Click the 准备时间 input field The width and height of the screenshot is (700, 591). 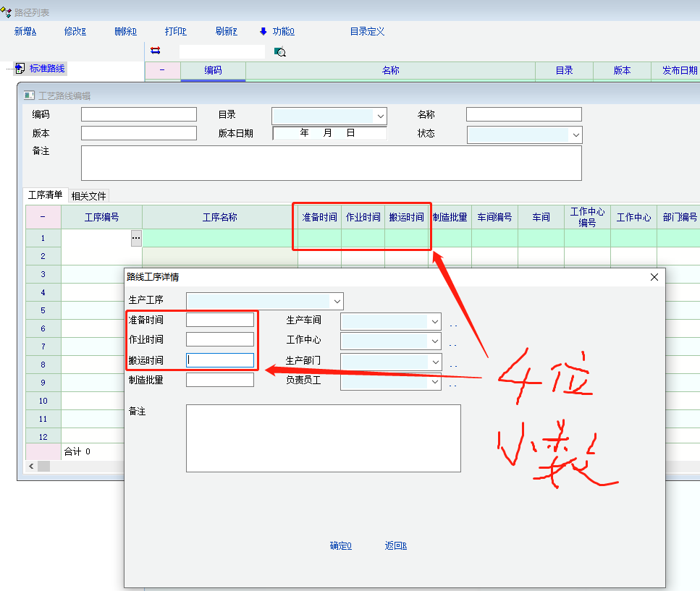point(220,320)
